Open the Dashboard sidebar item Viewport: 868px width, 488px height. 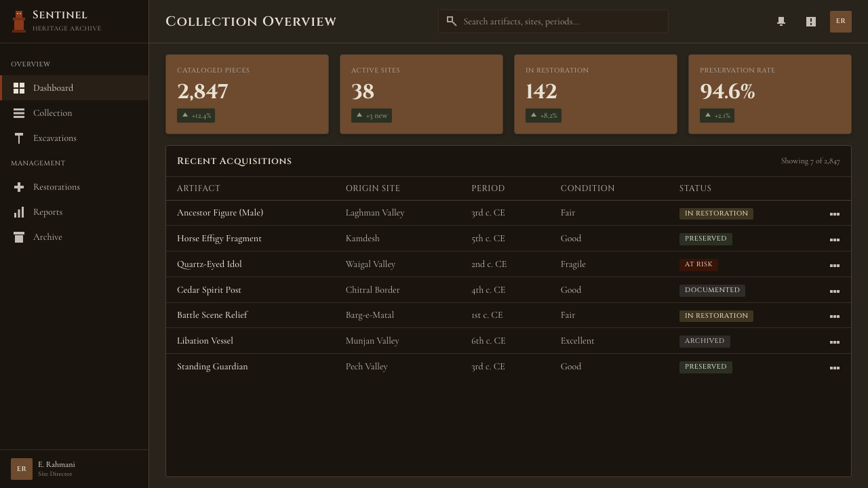[75, 88]
